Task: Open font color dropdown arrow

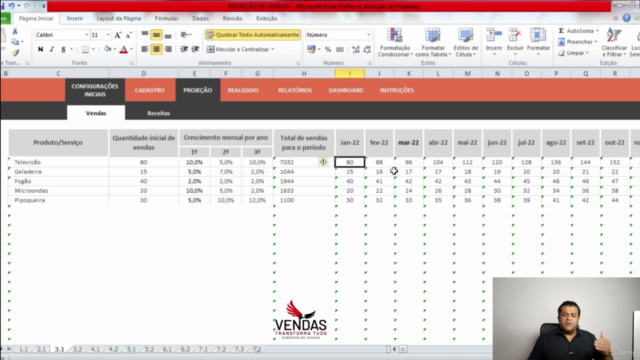Action: tap(131, 49)
